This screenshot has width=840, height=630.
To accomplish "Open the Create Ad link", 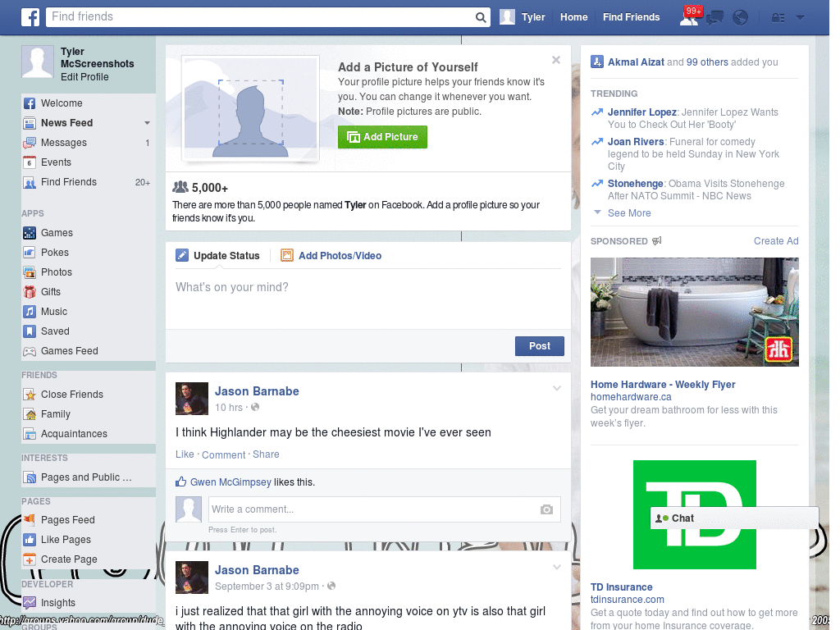I will pyautogui.click(x=776, y=241).
